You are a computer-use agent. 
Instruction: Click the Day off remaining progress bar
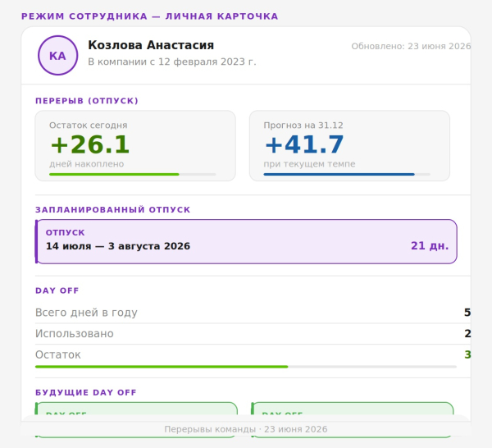point(246,367)
